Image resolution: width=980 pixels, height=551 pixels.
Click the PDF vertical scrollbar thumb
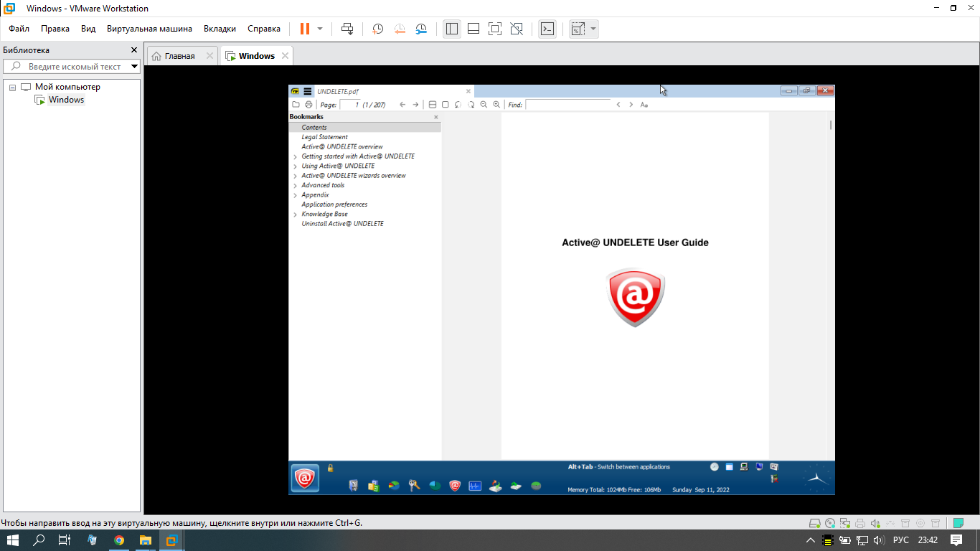click(x=831, y=125)
